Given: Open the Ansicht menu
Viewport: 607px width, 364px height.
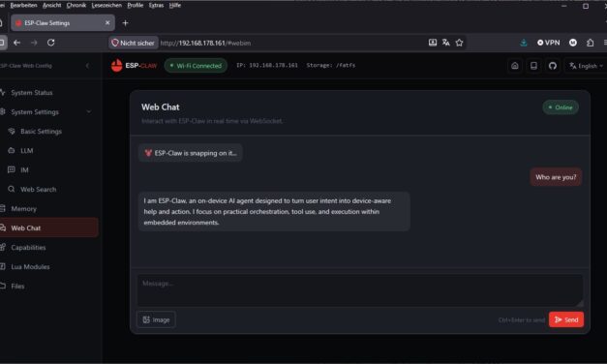Looking at the screenshot, I should pyautogui.click(x=51, y=6).
